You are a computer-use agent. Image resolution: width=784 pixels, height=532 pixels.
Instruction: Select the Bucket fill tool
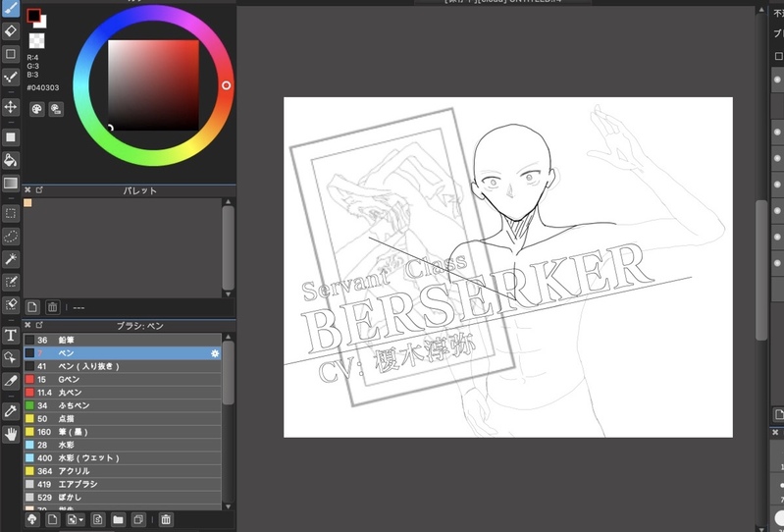click(11, 160)
